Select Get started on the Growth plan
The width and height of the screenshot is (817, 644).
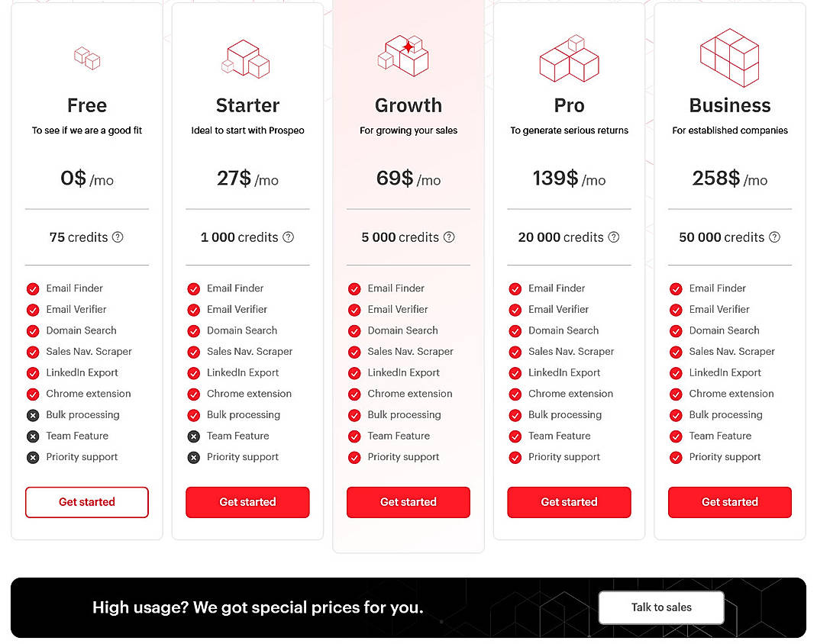pyautogui.click(x=408, y=502)
